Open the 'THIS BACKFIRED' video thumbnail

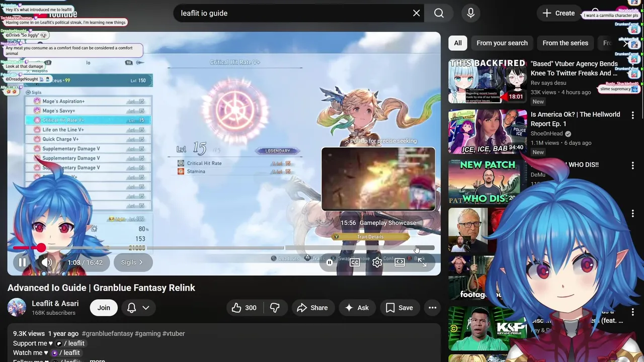click(488, 81)
